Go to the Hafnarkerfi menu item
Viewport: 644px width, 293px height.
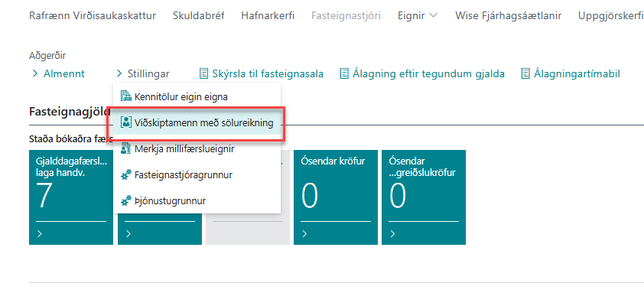[x=268, y=16]
